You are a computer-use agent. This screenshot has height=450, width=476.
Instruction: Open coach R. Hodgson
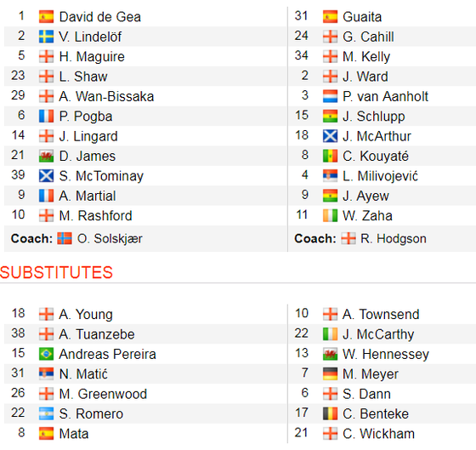click(x=393, y=239)
